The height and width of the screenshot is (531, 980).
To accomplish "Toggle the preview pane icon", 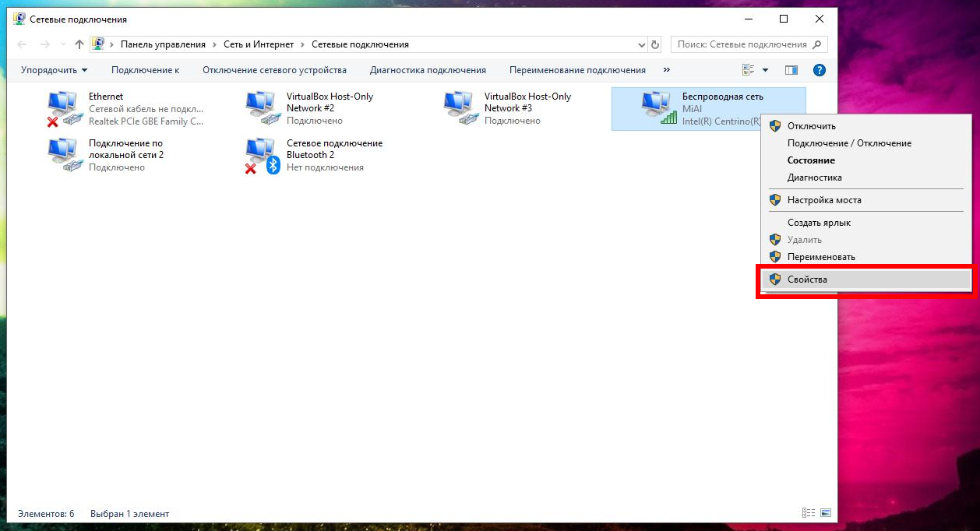I will (791, 70).
